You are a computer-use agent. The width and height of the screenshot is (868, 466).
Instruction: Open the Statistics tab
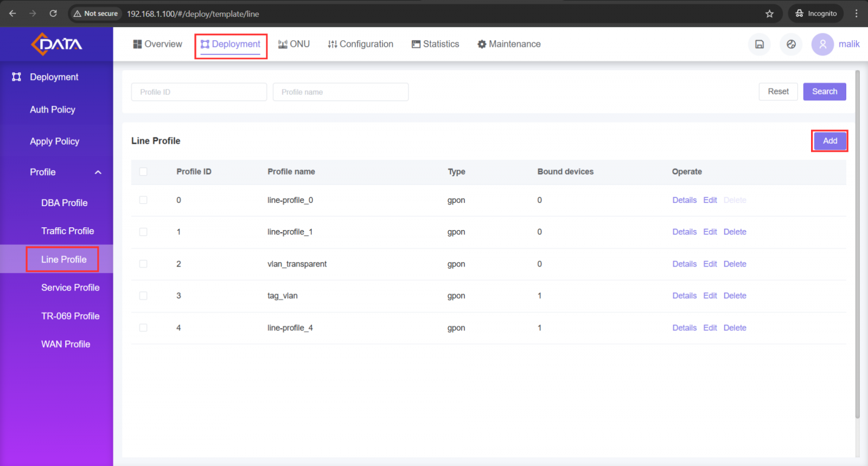[x=435, y=44]
